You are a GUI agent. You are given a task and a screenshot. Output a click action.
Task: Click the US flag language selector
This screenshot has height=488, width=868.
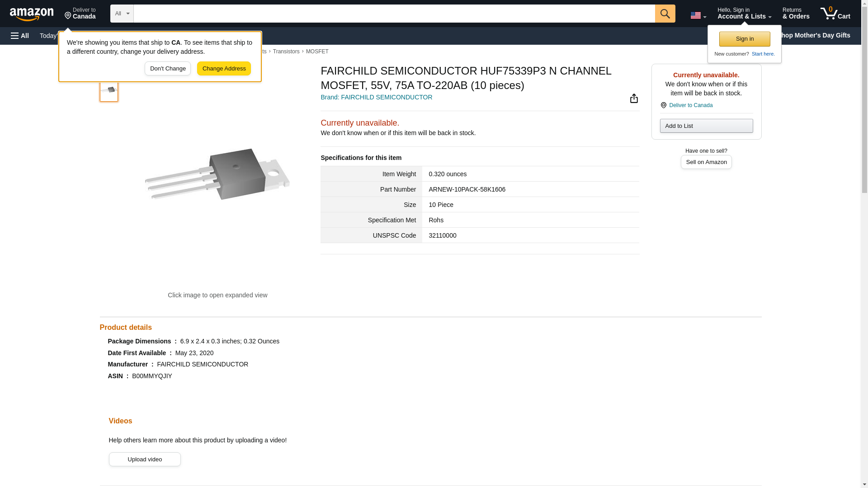pos(698,15)
